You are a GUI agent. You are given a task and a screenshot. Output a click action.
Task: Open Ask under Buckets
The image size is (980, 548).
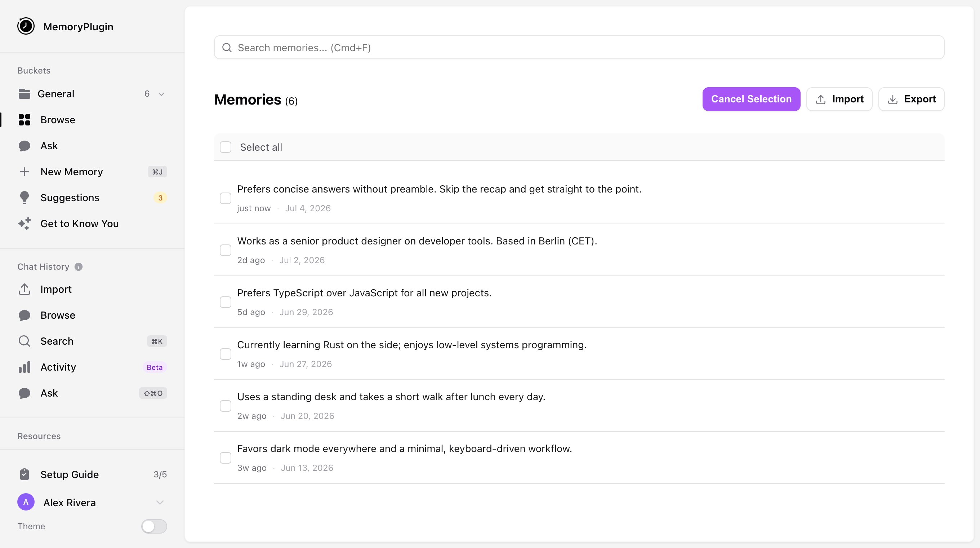click(x=92, y=146)
